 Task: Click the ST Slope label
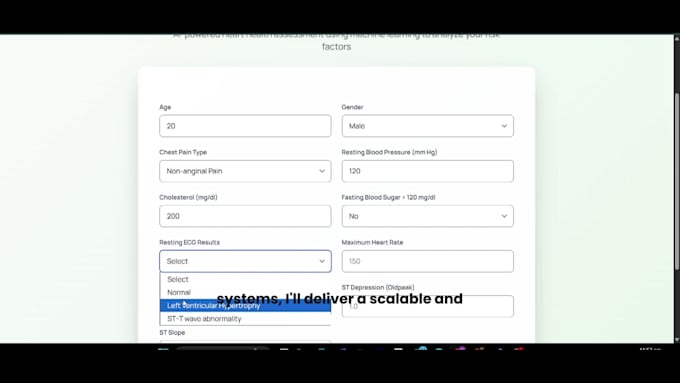[x=172, y=333]
